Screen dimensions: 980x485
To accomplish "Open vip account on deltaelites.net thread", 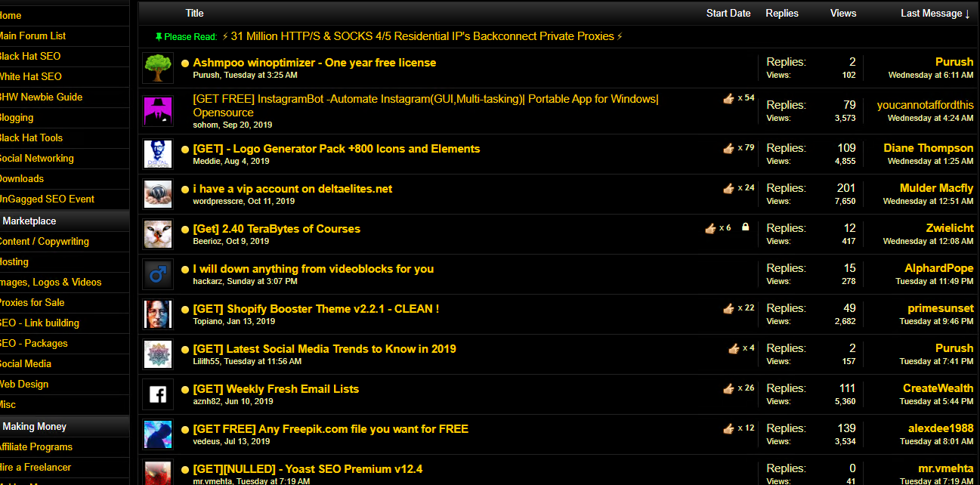I will click(x=292, y=189).
